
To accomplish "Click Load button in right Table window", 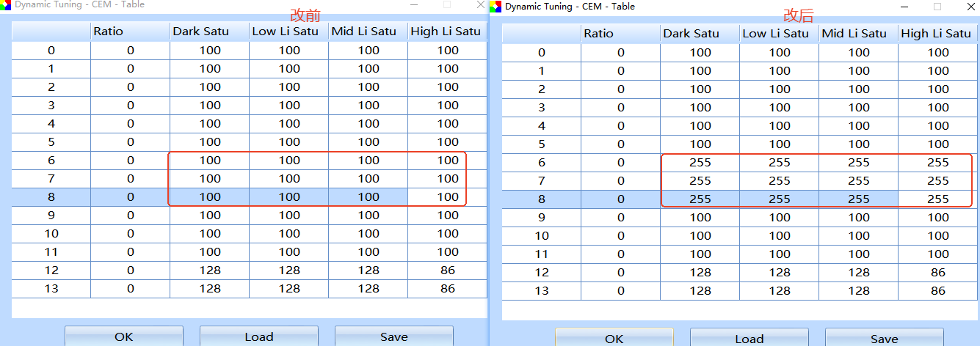I will point(749,338).
